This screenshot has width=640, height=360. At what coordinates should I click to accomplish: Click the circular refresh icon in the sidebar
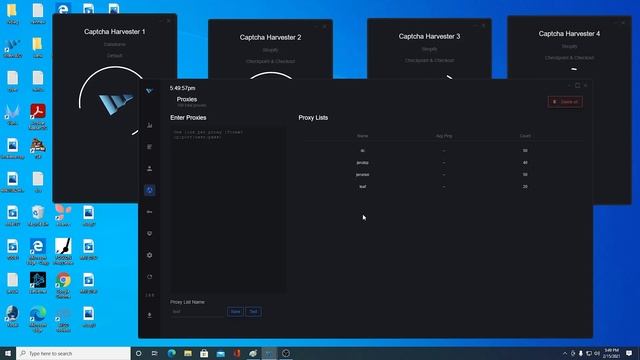click(x=149, y=277)
